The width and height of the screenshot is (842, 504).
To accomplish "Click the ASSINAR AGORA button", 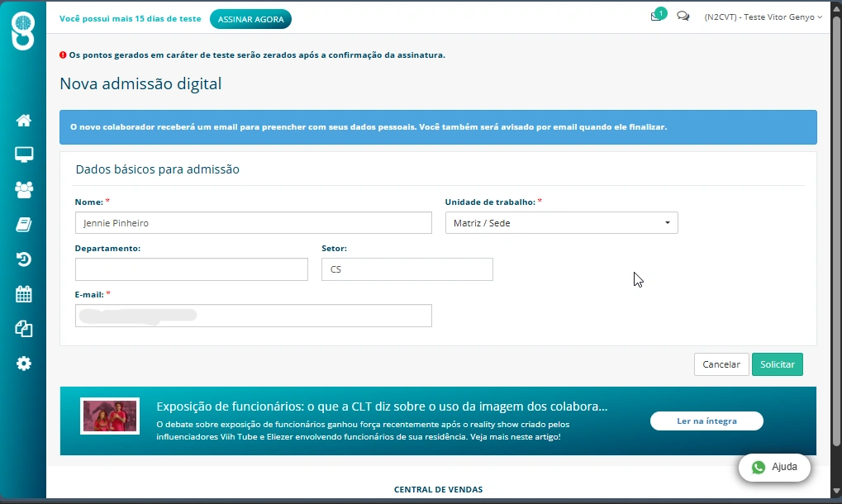I will click(250, 19).
